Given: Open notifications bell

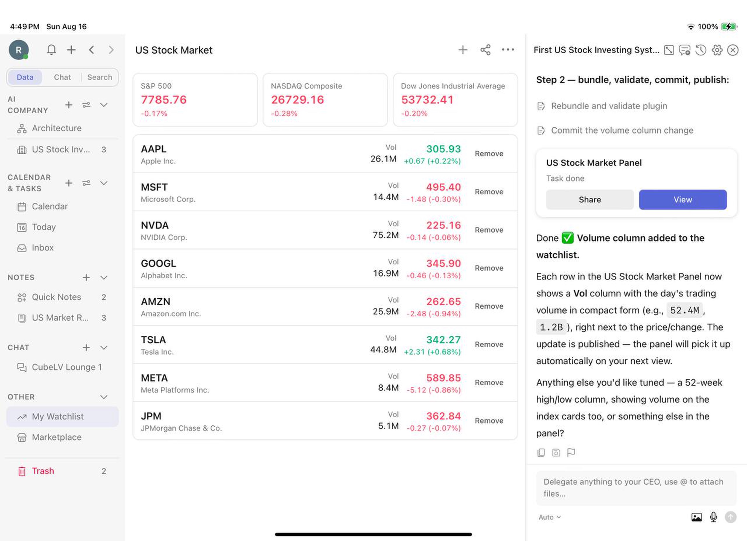Looking at the screenshot, I should pos(51,50).
